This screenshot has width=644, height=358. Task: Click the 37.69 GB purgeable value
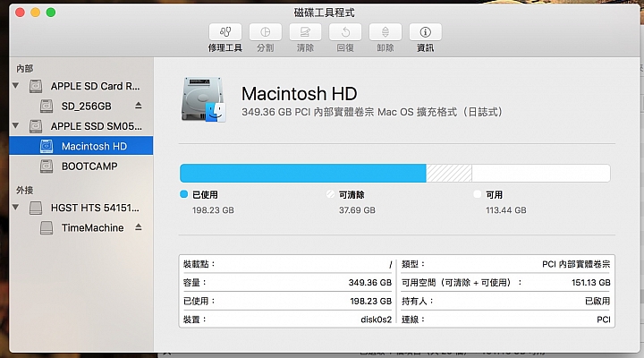(x=357, y=210)
